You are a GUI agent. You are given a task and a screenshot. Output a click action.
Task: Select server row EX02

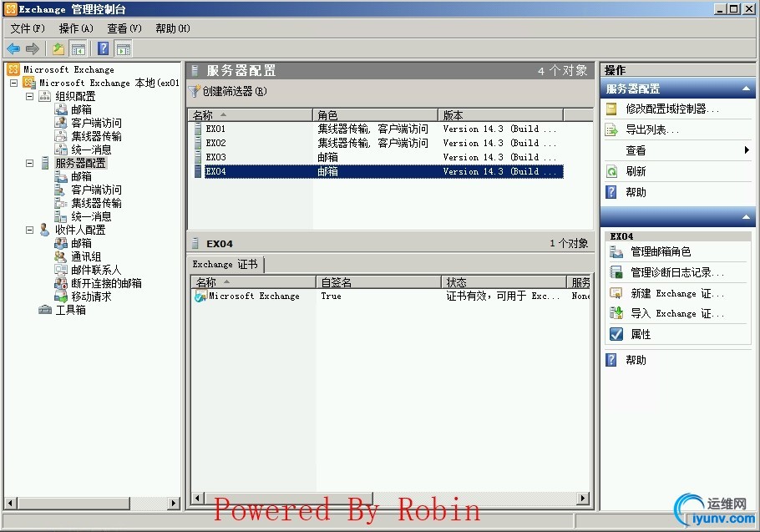point(378,143)
